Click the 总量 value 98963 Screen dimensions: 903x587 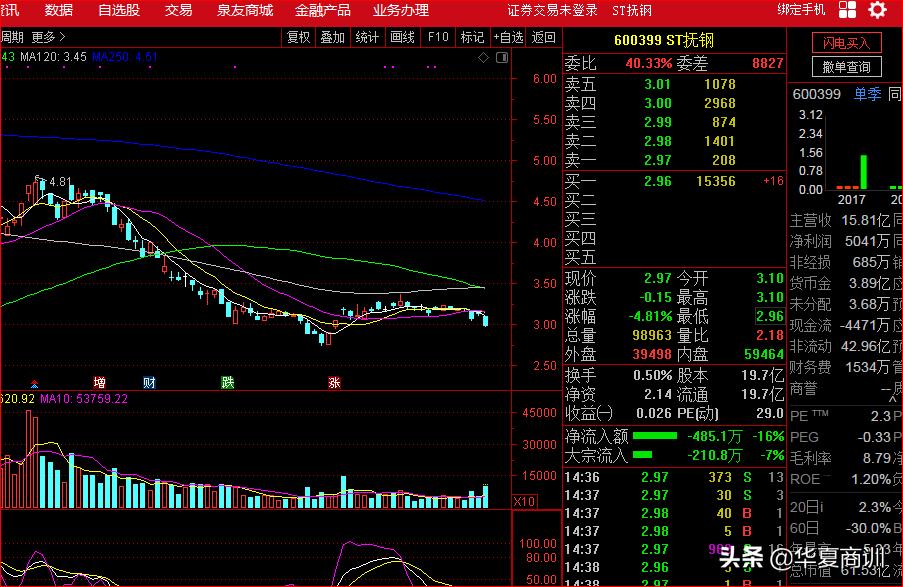[652, 335]
